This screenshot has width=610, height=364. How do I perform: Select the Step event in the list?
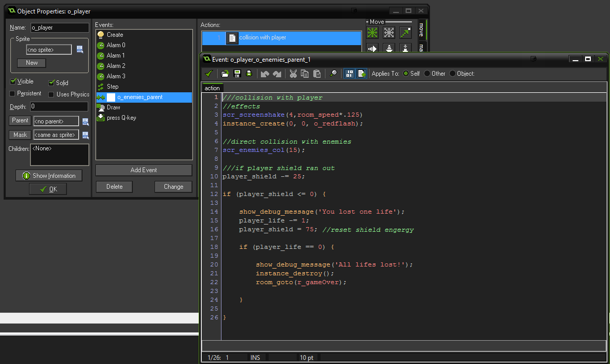pos(113,87)
